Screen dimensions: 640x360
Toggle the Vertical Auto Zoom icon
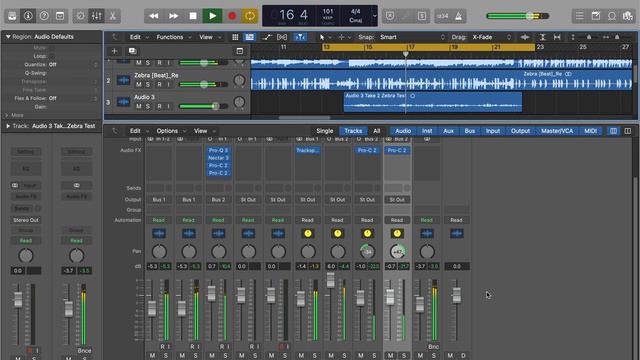(542, 37)
